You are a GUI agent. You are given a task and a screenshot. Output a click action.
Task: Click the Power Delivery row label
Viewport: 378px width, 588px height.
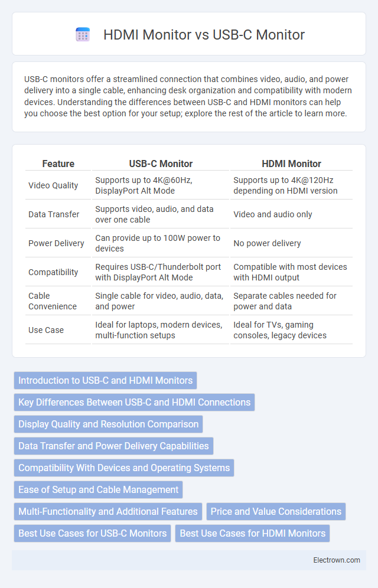56,243
